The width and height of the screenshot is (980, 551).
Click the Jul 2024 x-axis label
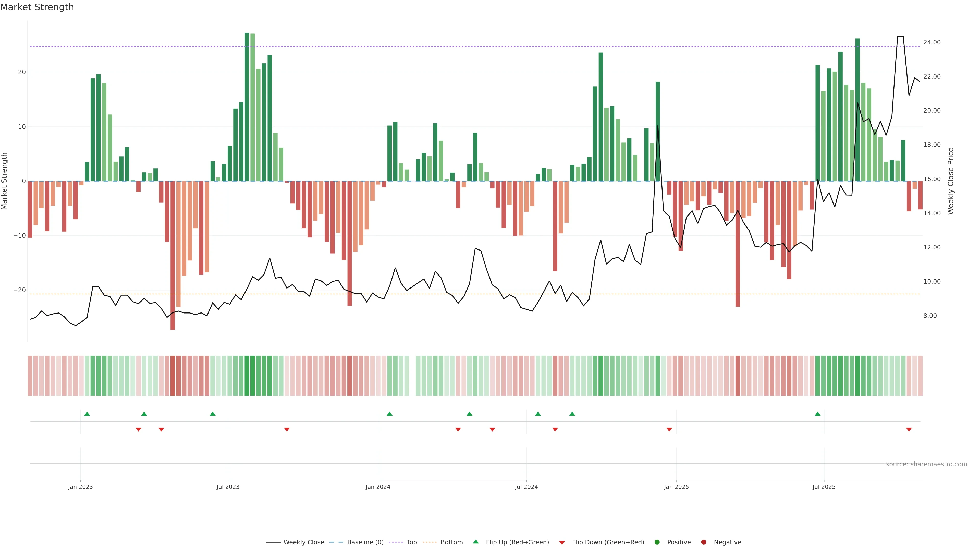(526, 487)
